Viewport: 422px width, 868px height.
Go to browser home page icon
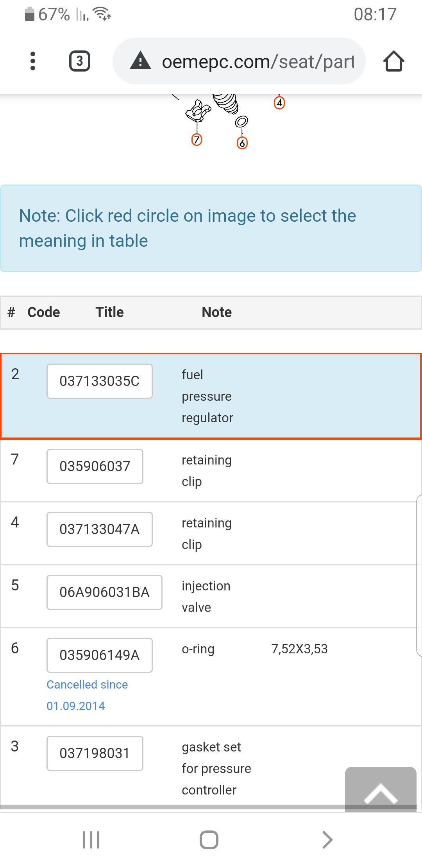[x=393, y=61]
